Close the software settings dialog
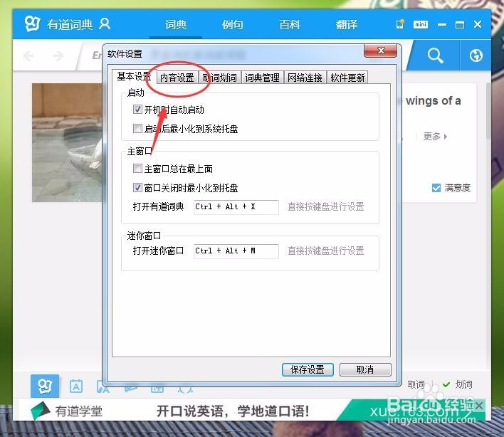Image resolution: width=504 pixels, height=437 pixels. (381, 51)
